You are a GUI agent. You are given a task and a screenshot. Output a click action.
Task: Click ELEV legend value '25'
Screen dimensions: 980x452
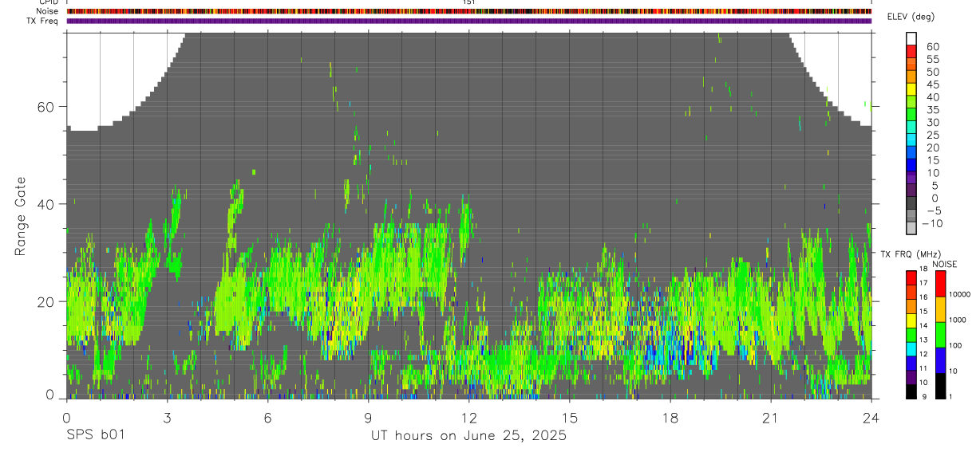coord(932,136)
